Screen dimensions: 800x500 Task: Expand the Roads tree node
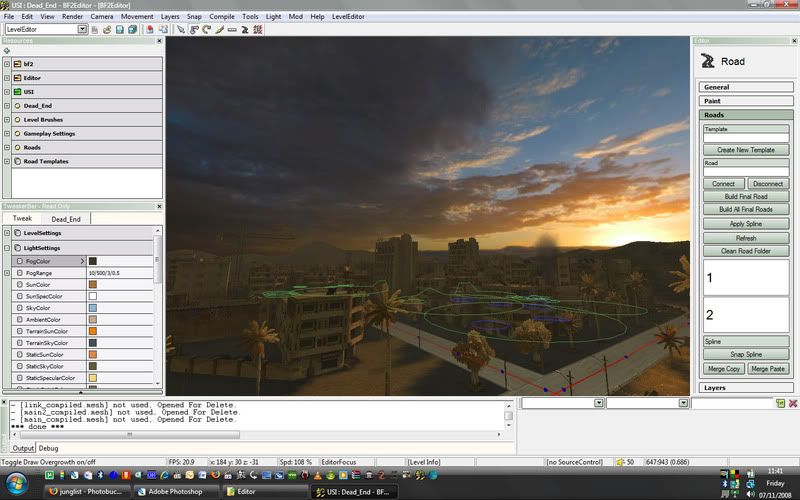[7, 147]
